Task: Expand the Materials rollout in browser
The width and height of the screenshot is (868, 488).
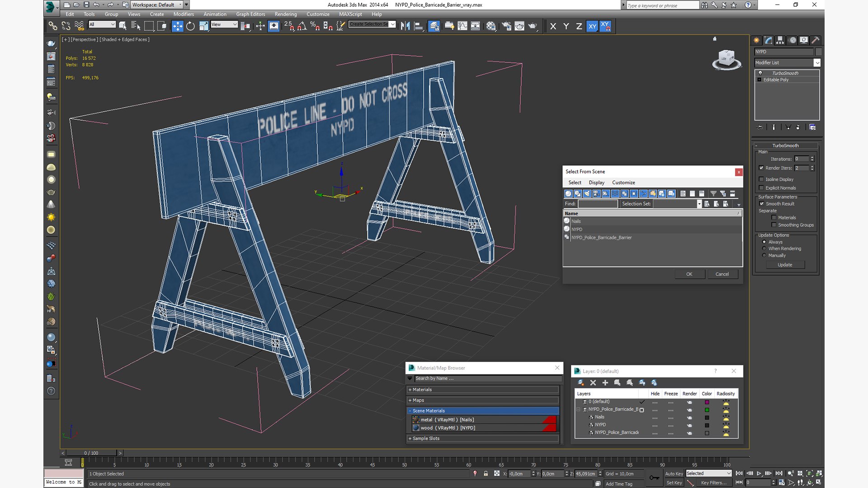Action: coord(422,389)
